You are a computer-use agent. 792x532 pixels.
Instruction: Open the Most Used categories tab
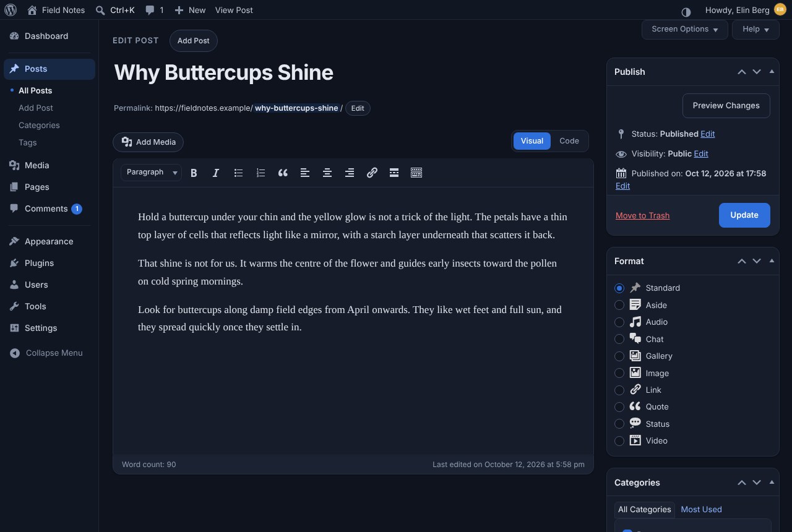[x=701, y=510]
